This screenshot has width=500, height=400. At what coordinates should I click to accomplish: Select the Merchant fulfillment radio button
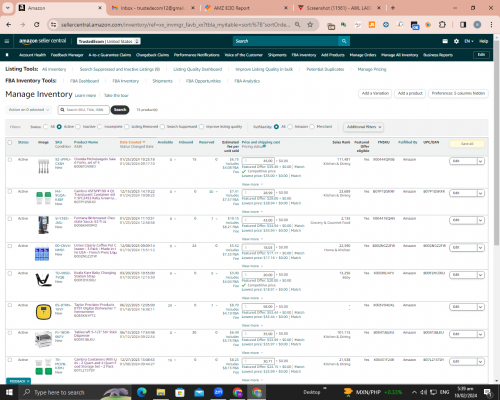pos(312,127)
